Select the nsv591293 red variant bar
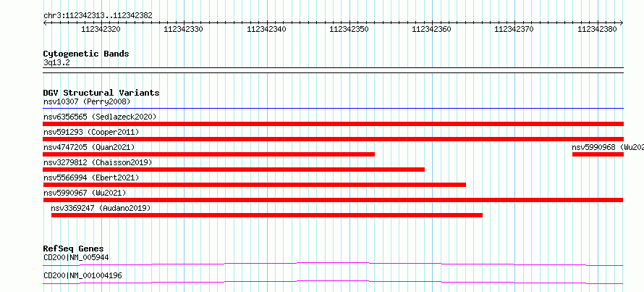The image size is (644, 292). coord(334,139)
